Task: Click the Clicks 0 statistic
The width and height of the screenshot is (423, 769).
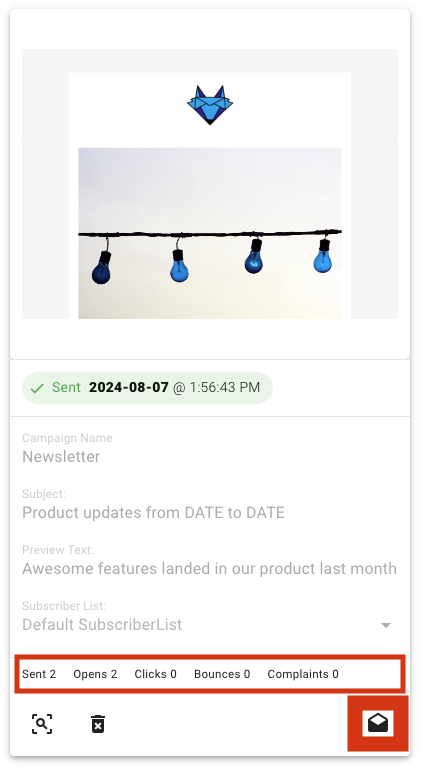Action: [x=155, y=674]
